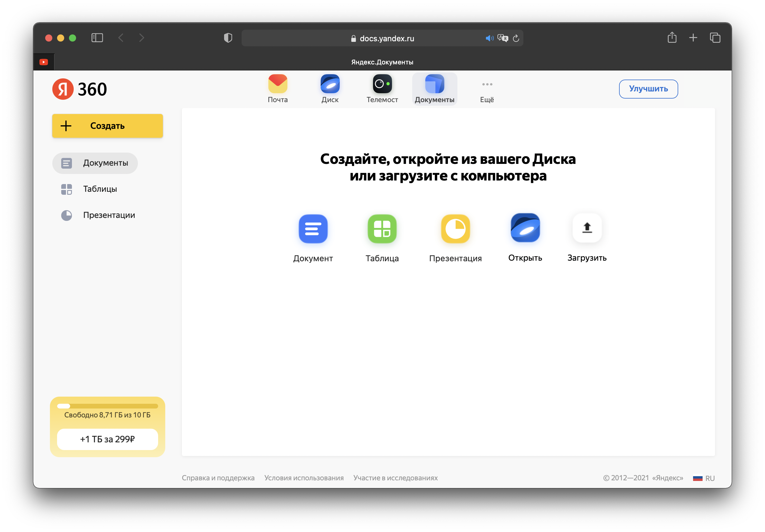Open the Телемост service icon

point(382,84)
